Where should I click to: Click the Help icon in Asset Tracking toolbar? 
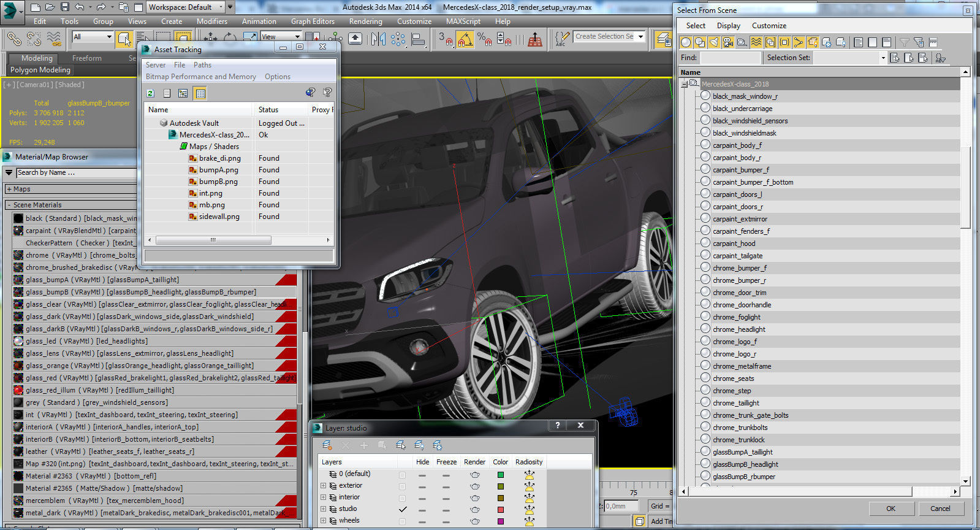click(x=328, y=93)
